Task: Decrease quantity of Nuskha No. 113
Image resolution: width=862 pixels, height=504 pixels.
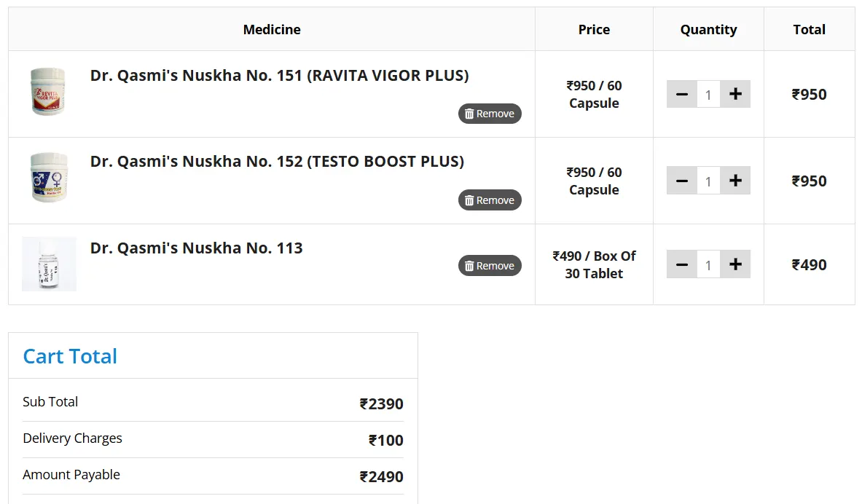Action: [682, 264]
